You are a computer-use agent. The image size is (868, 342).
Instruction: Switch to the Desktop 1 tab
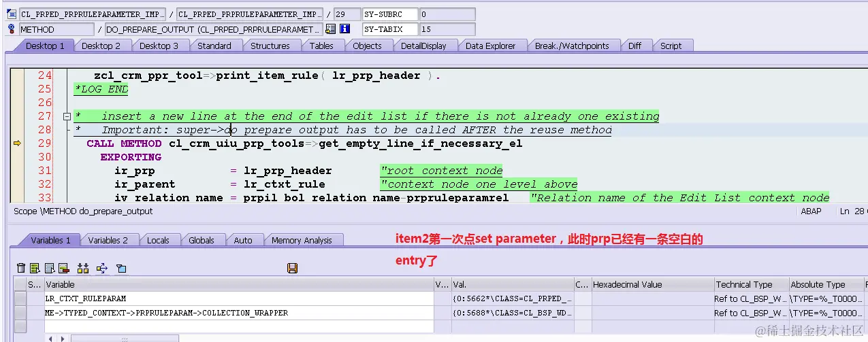tap(45, 46)
